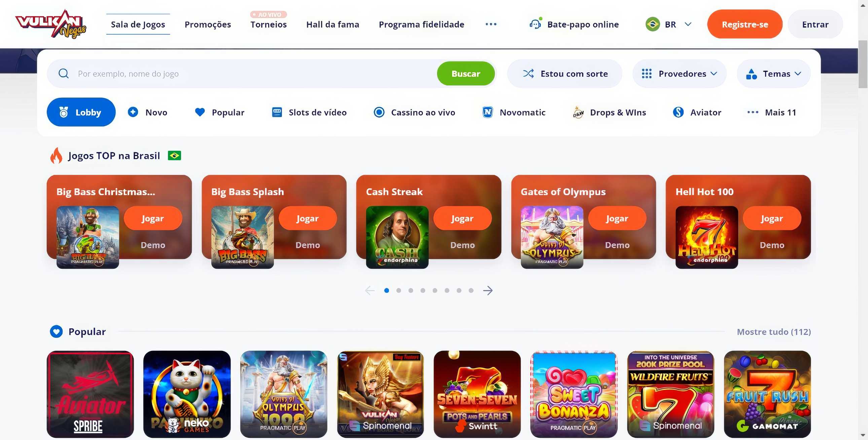Image resolution: width=868 pixels, height=440 pixels.
Task: Open the Torneios menu item
Action: (x=268, y=24)
